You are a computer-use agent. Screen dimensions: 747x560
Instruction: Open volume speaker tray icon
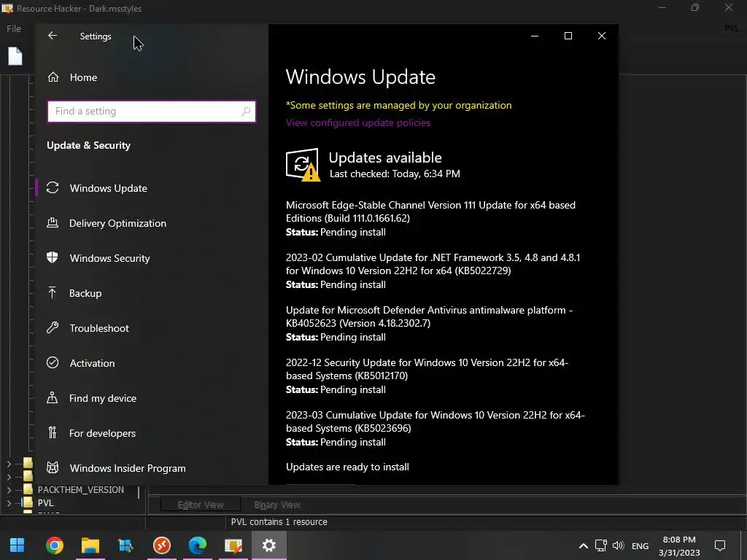[x=618, y=545]
